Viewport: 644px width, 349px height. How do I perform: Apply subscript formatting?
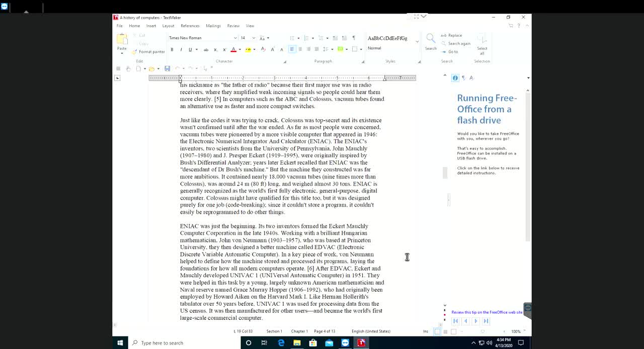pos(215,49)
